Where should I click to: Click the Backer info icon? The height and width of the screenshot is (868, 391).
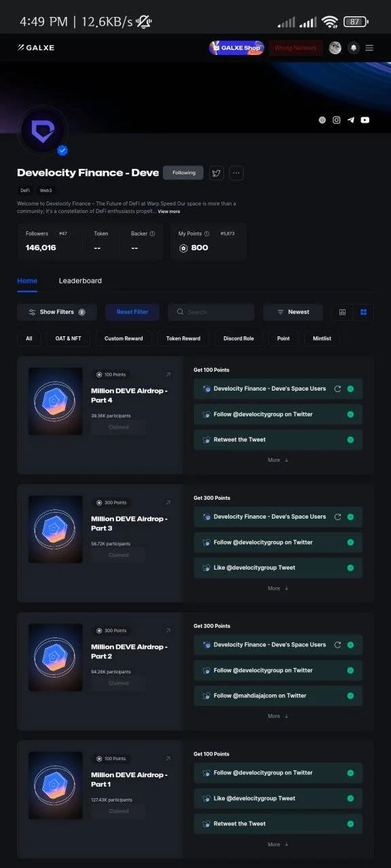[x=152, y=234]
